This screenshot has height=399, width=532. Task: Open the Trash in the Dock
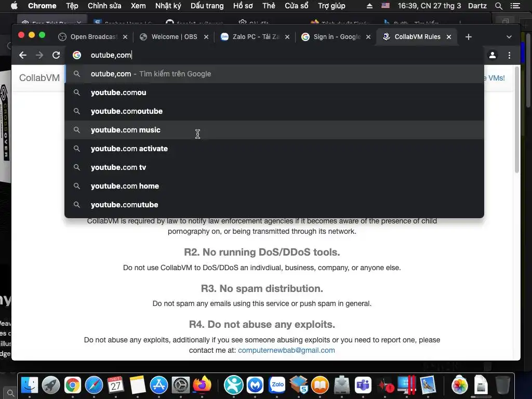pos(502,385)
